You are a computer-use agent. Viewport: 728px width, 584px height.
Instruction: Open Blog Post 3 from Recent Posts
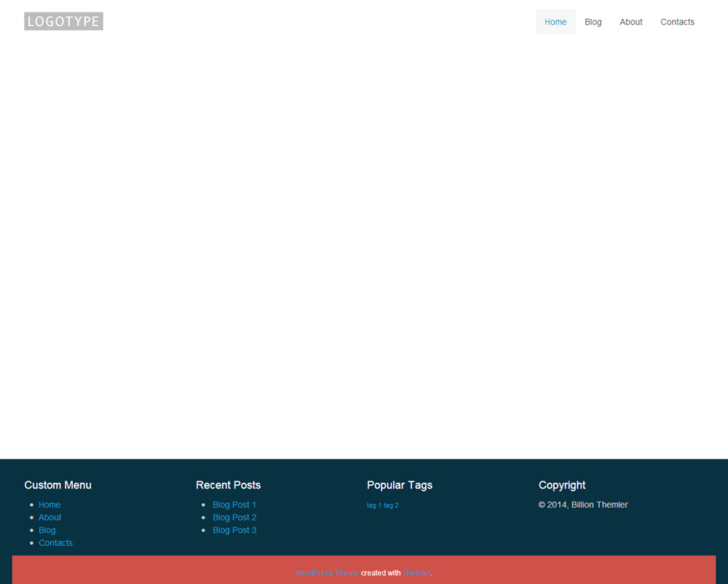(234, 530)
